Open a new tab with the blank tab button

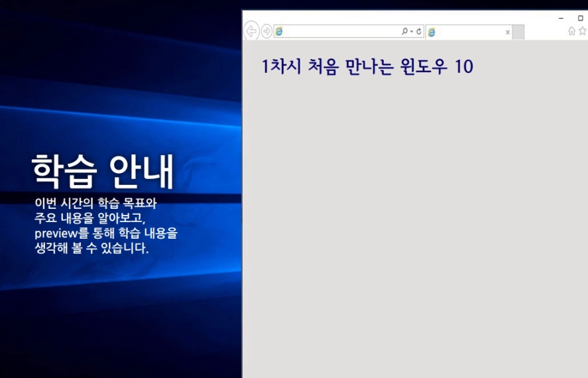pos(518,32)
